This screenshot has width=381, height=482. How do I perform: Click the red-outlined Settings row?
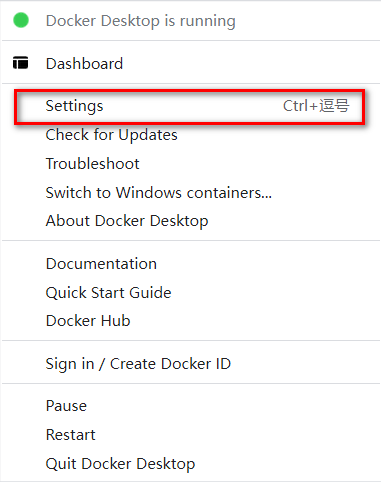tap(190, 107)
